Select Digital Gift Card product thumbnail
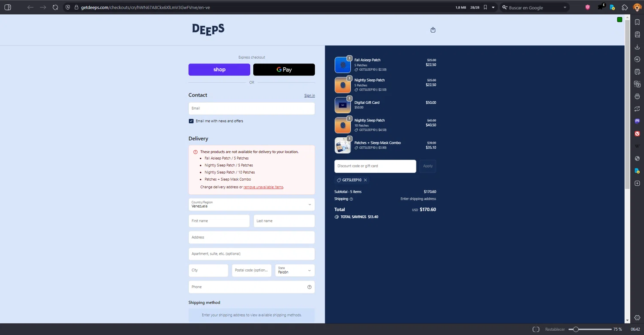The height and width of the screenshot is (335, 644). (343, 105)
